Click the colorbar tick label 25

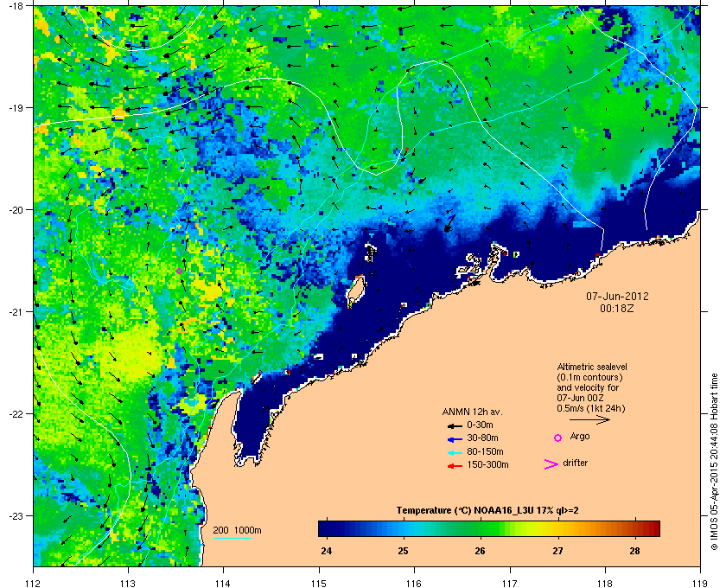coord(404,551)
